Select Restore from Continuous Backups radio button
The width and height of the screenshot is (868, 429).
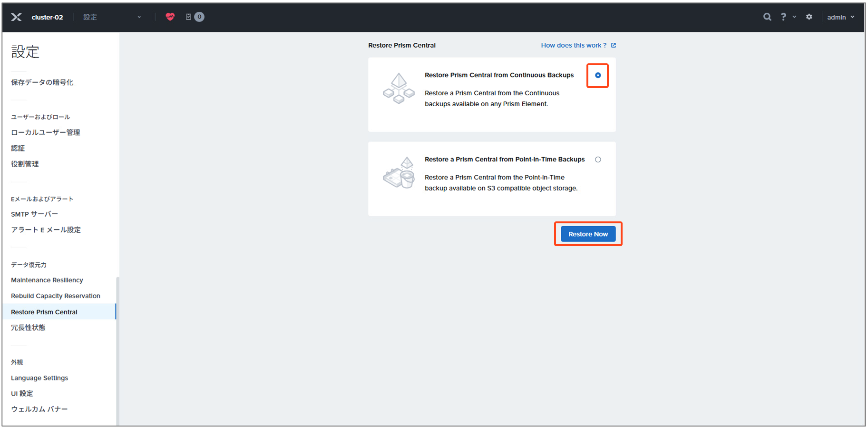(598, 75)
